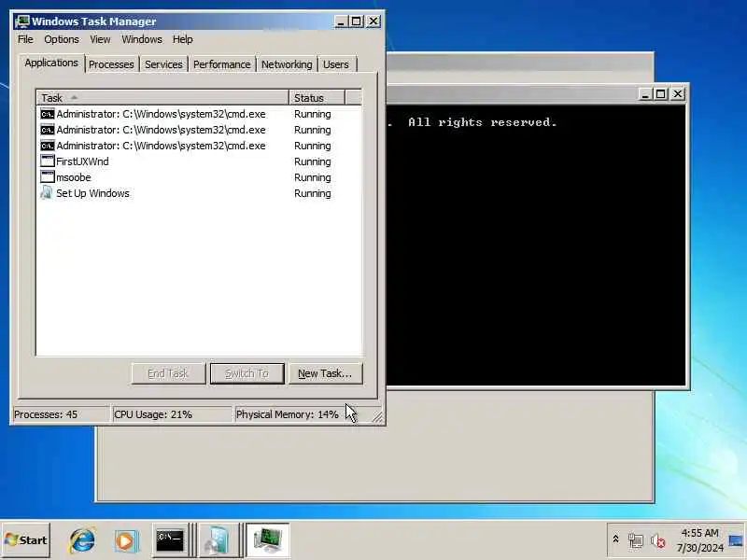Open the Start menu
Viewport: 747px width, 560px height.
[26, 540]
